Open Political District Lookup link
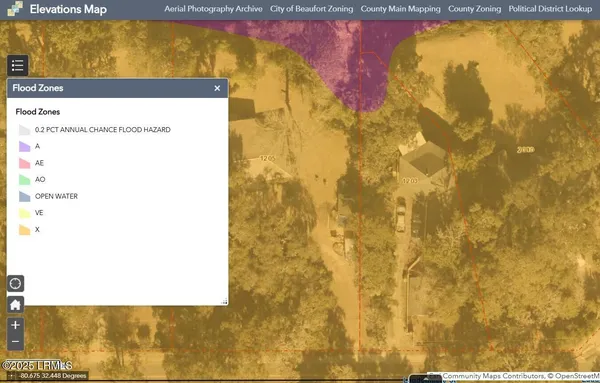 (x=550, y=9)
